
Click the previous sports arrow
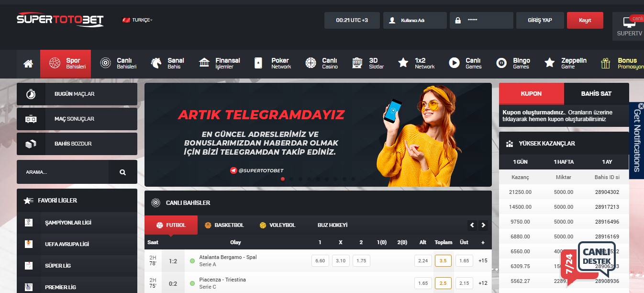(472, 225)
